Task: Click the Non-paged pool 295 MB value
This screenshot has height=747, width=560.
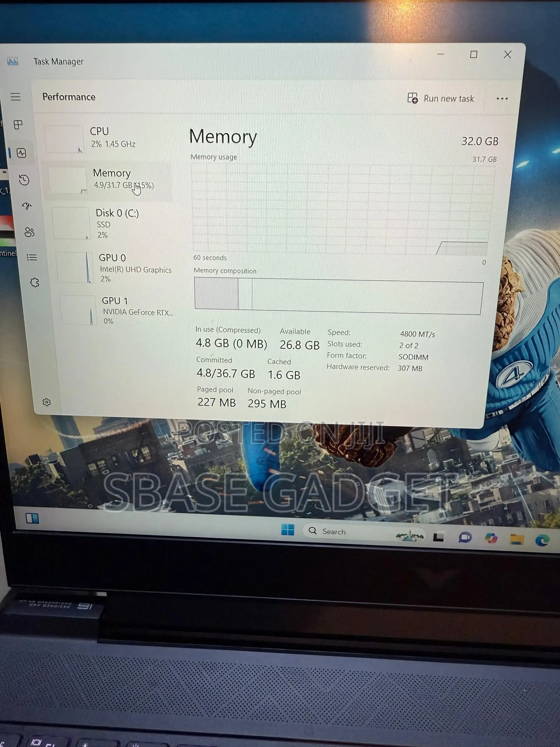Action: click(x=267, y=404)
